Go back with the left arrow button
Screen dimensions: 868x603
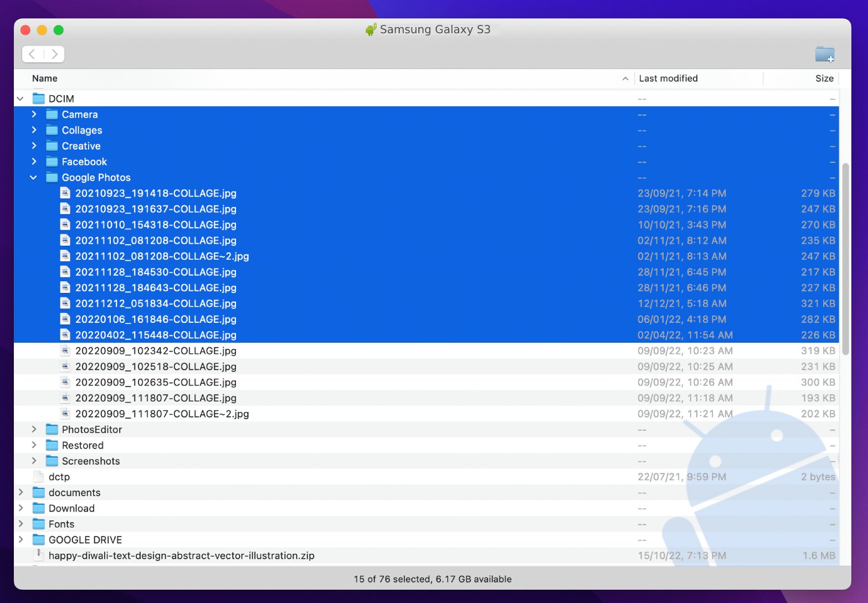point(32,54)
